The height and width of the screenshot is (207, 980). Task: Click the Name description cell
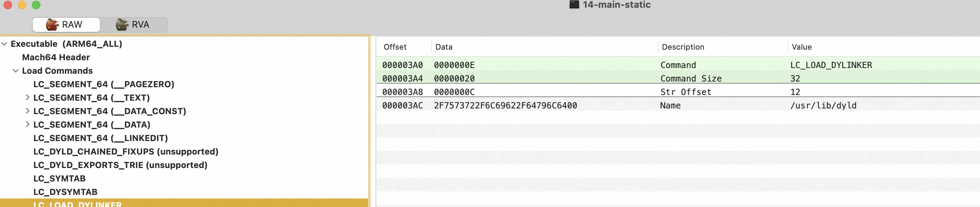pos(670,106)
